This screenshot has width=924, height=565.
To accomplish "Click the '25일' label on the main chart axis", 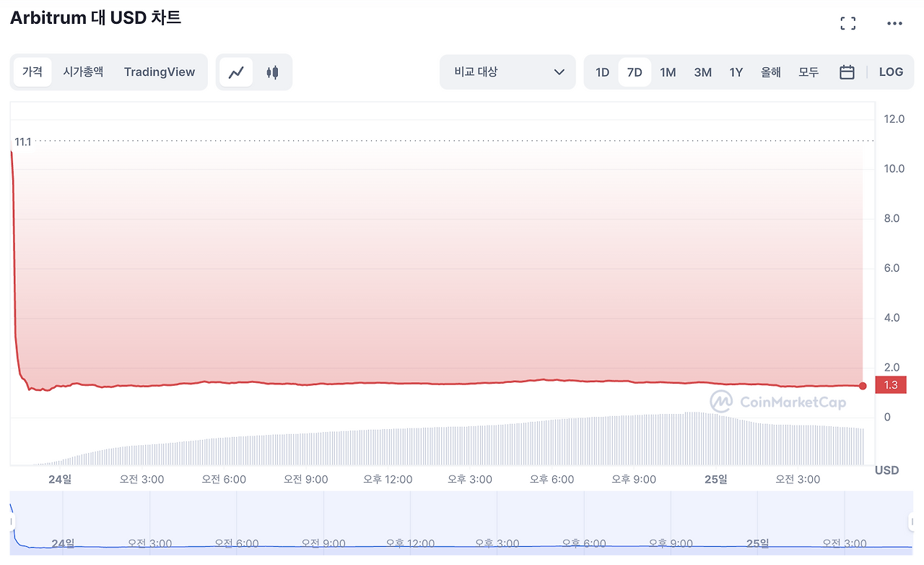I will click(x=716, y=479).
